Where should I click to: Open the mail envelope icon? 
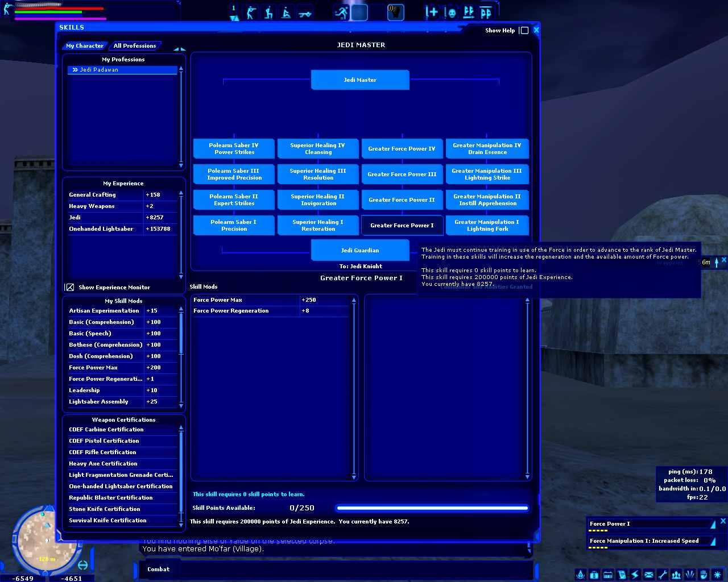648,575
